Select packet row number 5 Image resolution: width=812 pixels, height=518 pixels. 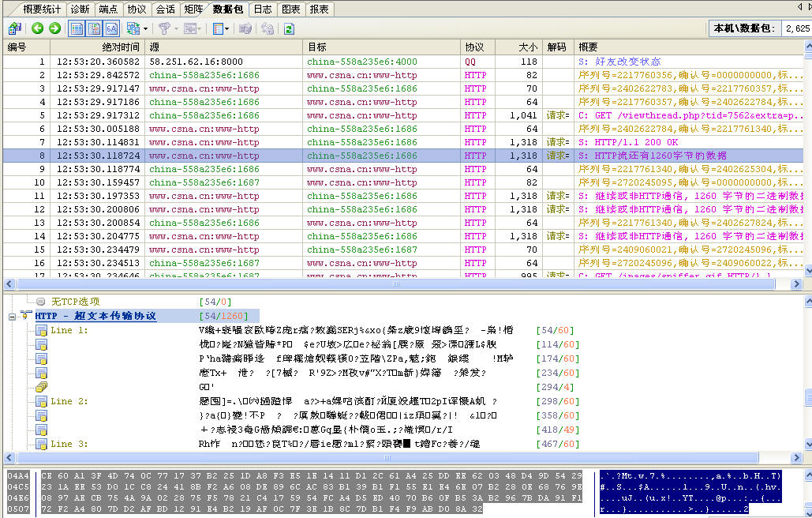click(237, 115)
